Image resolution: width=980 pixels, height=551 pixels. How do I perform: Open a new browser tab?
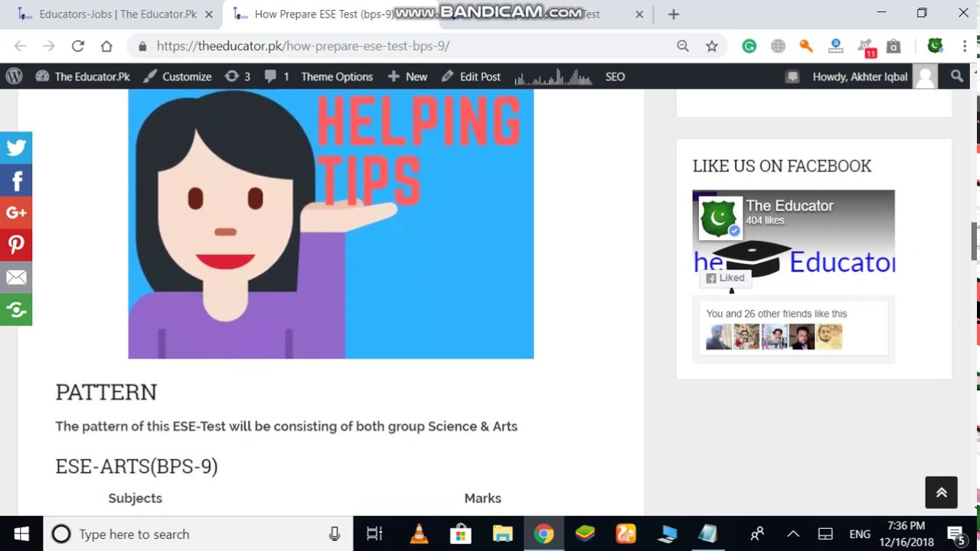tap(673, 14)
